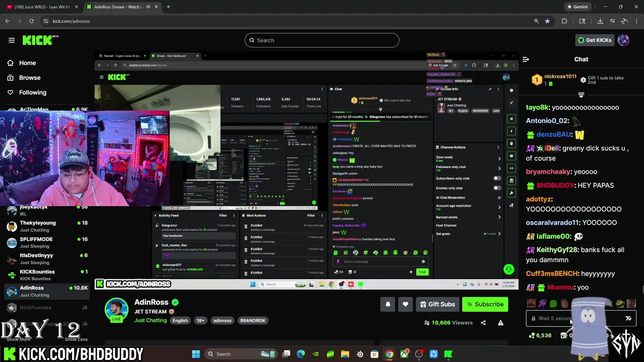Open user profile avatar menu
This screenshot has height=362, width=644.
623,40
